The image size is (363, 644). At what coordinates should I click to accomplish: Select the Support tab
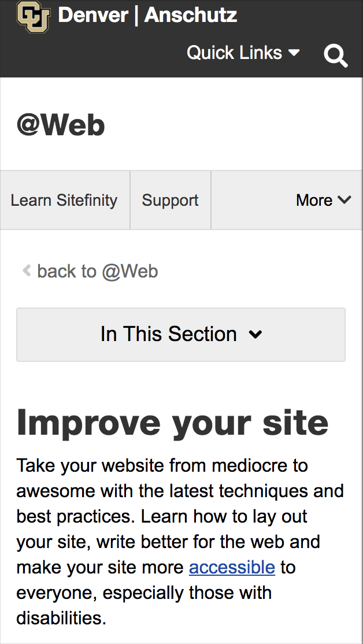pyautogui.click(x=170, y=199)
